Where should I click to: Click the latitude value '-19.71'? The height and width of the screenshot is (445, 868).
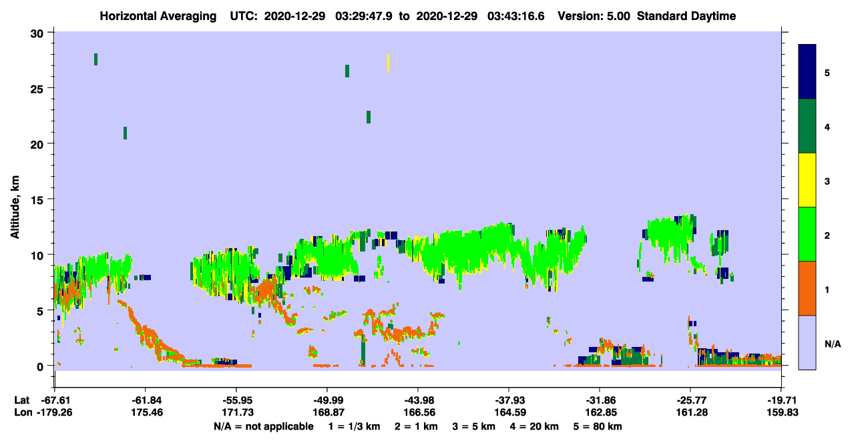coord(781,400)
